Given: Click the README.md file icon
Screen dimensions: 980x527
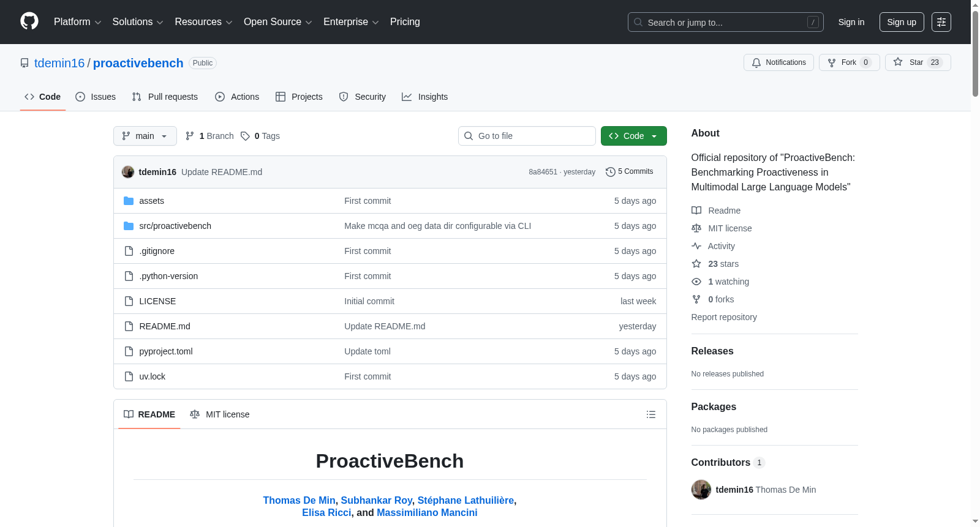Looking at the screenshot, I should 129,326.
